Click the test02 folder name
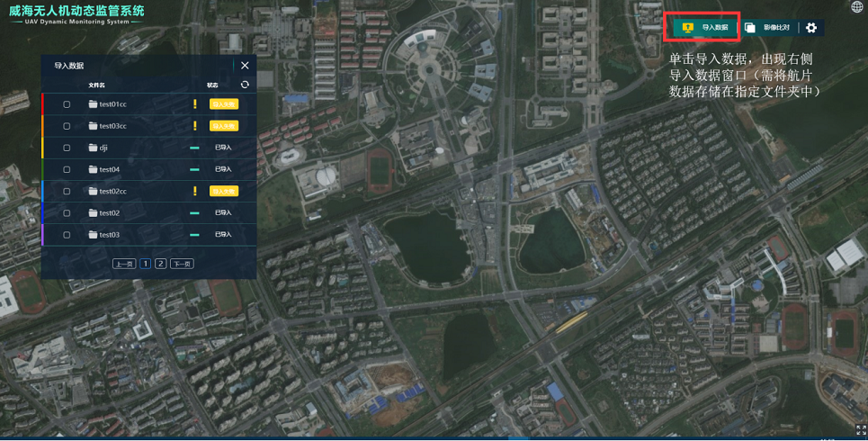The image size is (868, 441). click(109, 213)
